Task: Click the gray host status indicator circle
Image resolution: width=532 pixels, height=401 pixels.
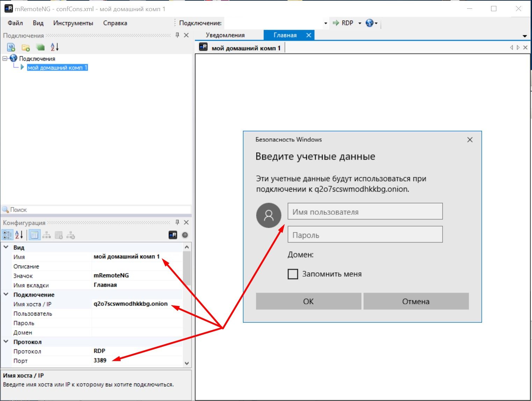Action: pos(185,235)
